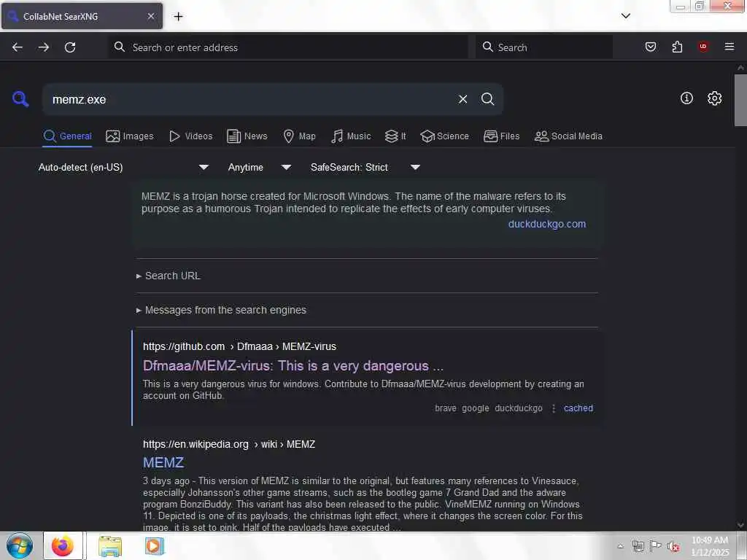Open the Firefox hamburger menu
The width and height of the screenshot is (747, 560).
click(x=729, y=47)
